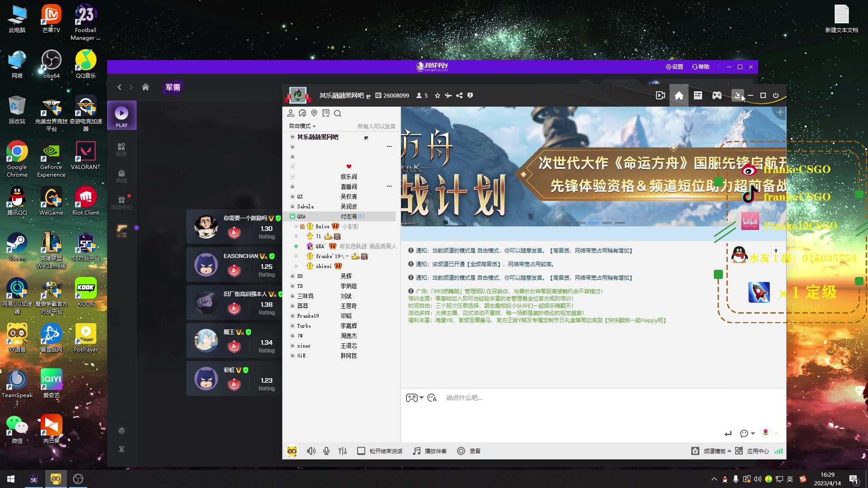
Task: Open the more options dots beside 直播间
Action: pos(389,187)
